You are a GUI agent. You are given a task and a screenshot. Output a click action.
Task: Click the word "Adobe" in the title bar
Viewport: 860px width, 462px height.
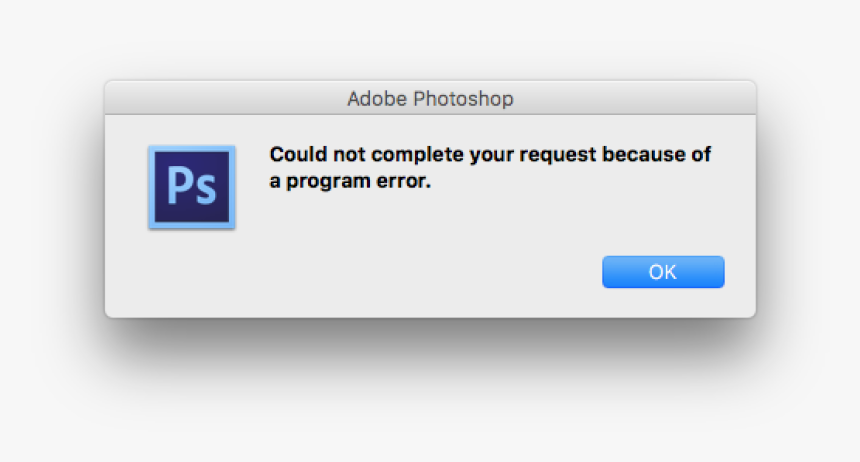(371, 99)
